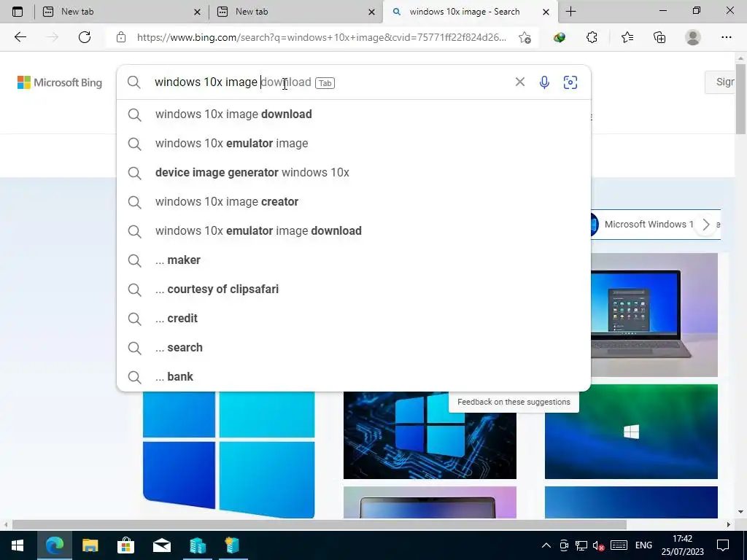Select the ... search suggestion
This screenshot has width=747, height=560.
354,348
